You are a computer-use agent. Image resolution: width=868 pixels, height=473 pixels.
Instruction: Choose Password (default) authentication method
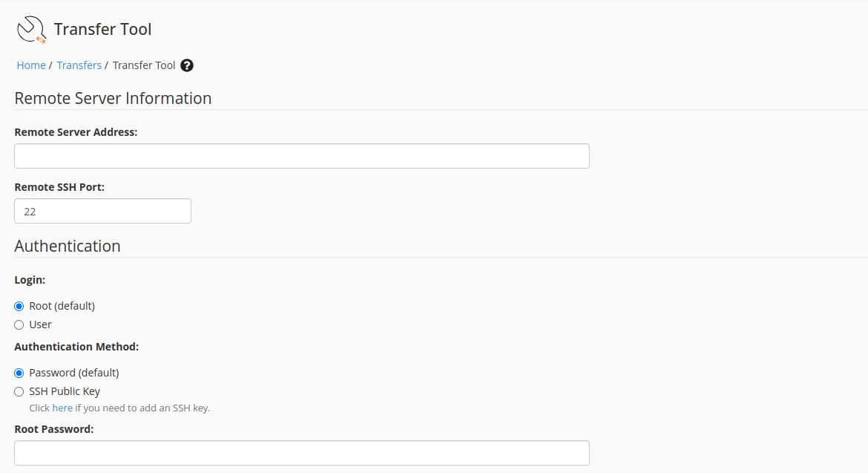point(19,372)
